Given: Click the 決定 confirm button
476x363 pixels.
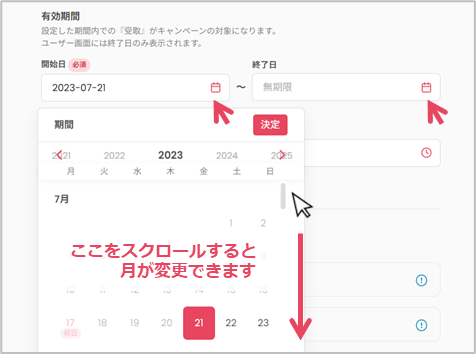Looking at the screenshot, I should click(x=270, y=125).
